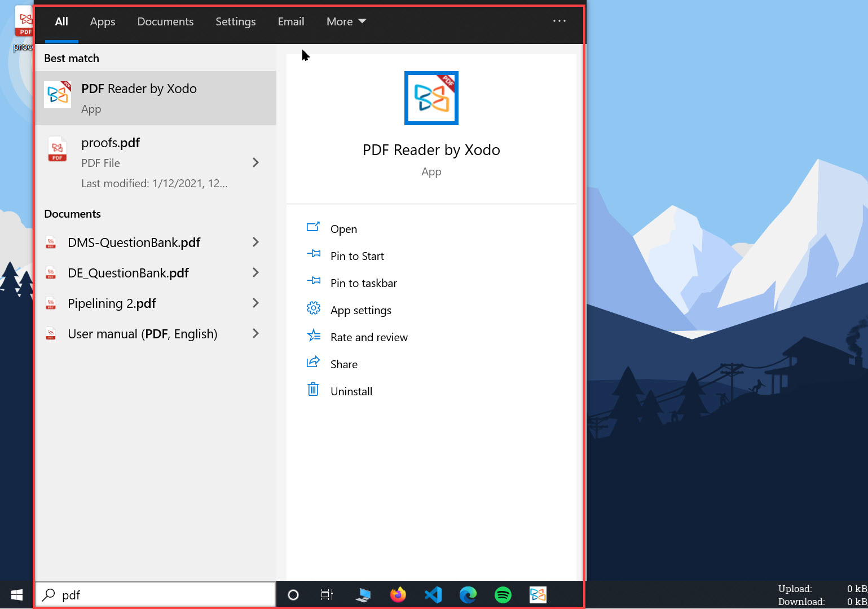This screenshot has height=609, width=868.
Task: Open the More filter dropdown
Action: click(346, 21)
